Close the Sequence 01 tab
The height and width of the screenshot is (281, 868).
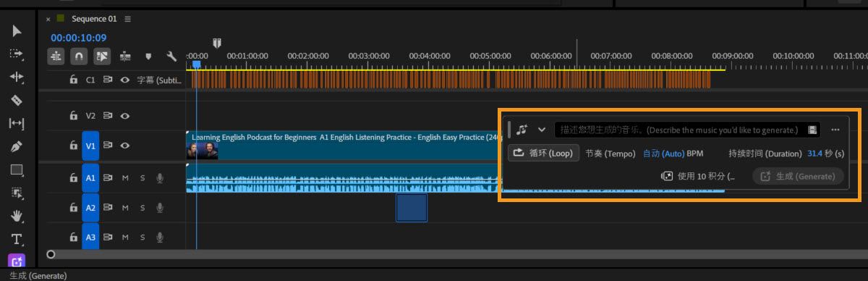tap(48, 19)
